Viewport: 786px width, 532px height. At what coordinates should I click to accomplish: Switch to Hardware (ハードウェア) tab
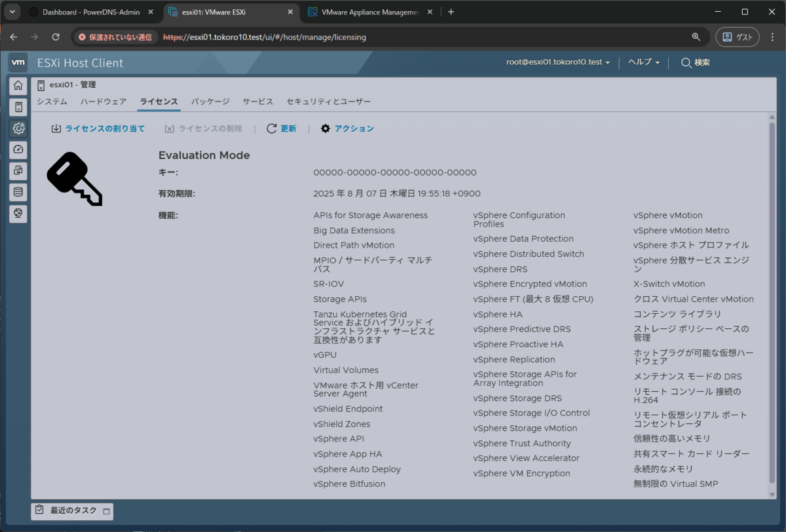point(103,102)
